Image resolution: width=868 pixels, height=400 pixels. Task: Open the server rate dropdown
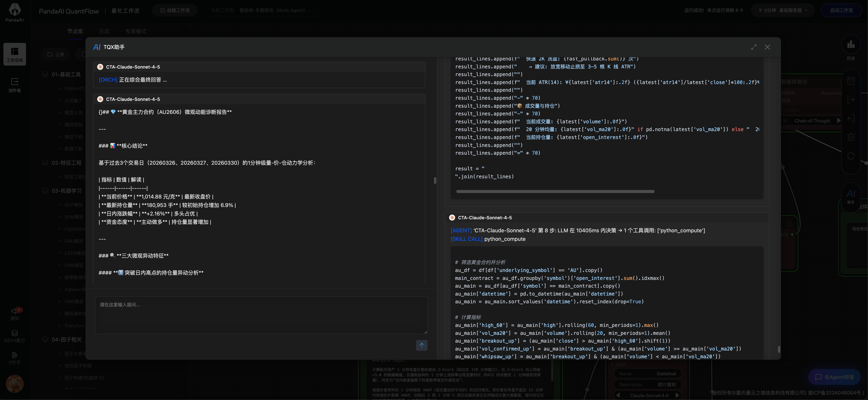tap(784, 10)
